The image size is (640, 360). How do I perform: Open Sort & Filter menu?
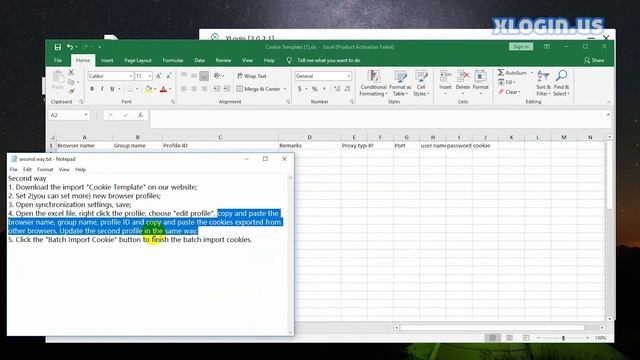tap(543, 83)
